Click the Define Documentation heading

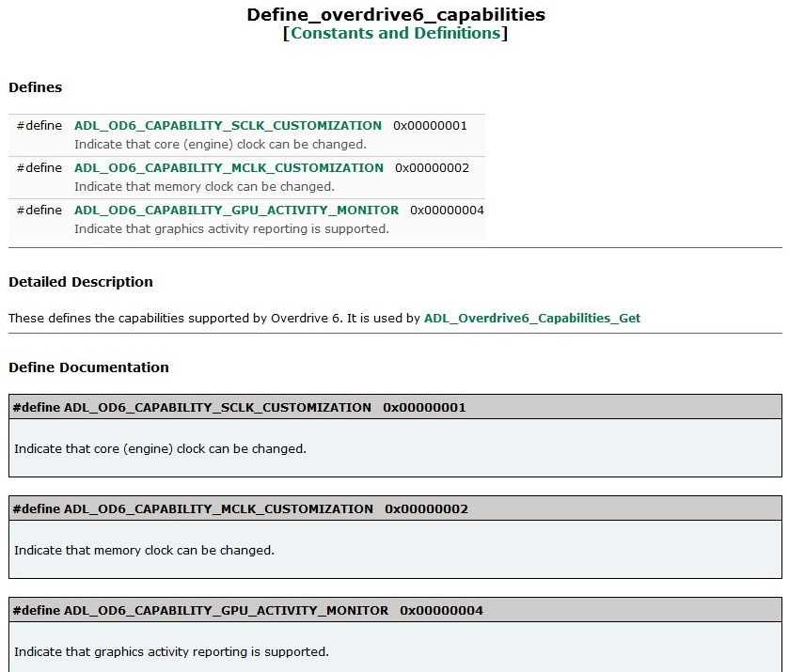pos(88,367)
